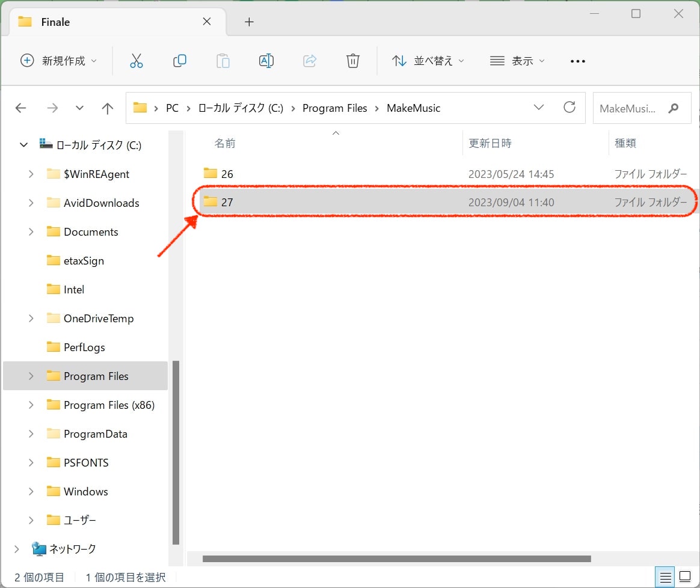Click the navigation pane vertical scrollbar
700x588 pixels.
(x=176, y=452)
